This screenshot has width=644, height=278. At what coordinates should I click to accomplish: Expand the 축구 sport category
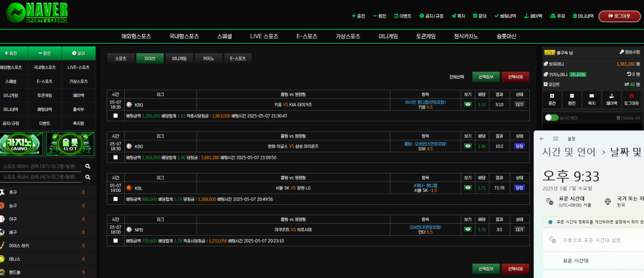point(13,192)
